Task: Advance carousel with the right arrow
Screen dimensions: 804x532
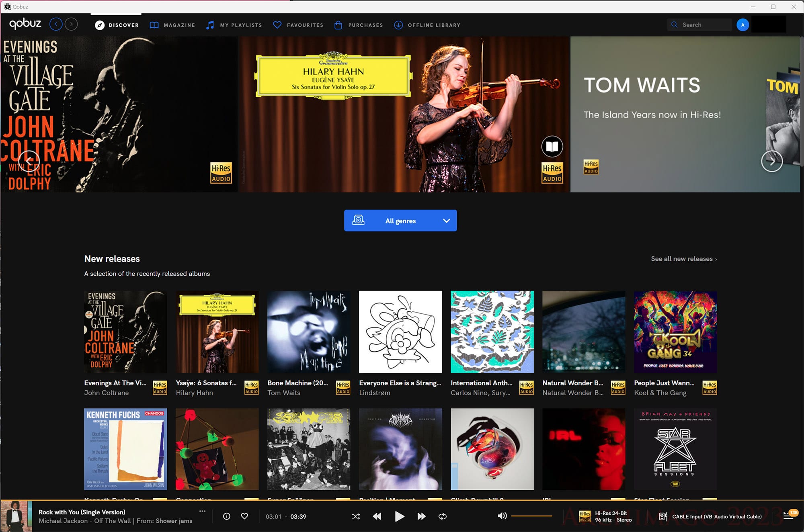Action: click(x=771, y=161)
